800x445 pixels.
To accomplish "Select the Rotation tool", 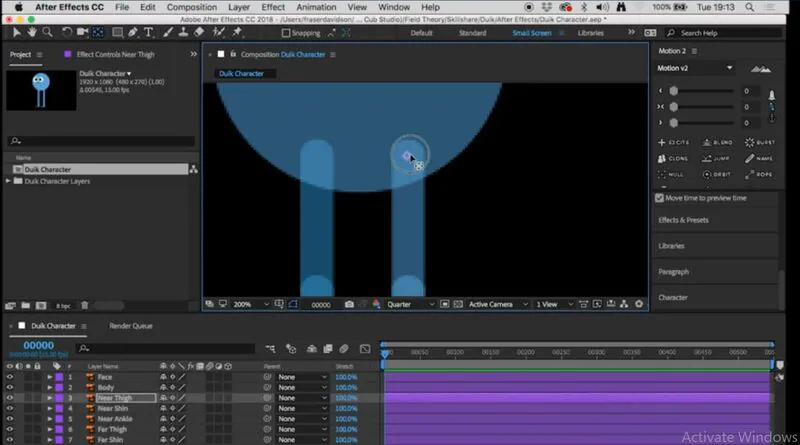I will pos(66,33).
